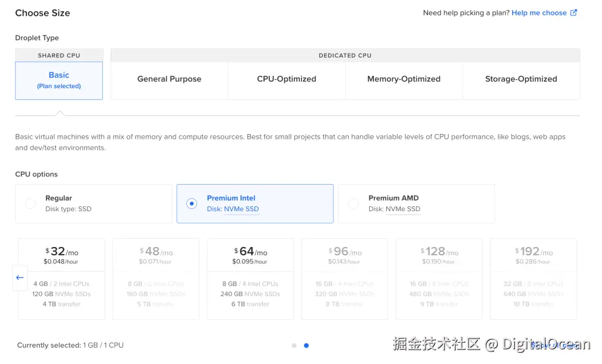The image size is (602, 364).
Task: Choose the $192/mo 32 GB plan card
Action: tap(533, 279)
